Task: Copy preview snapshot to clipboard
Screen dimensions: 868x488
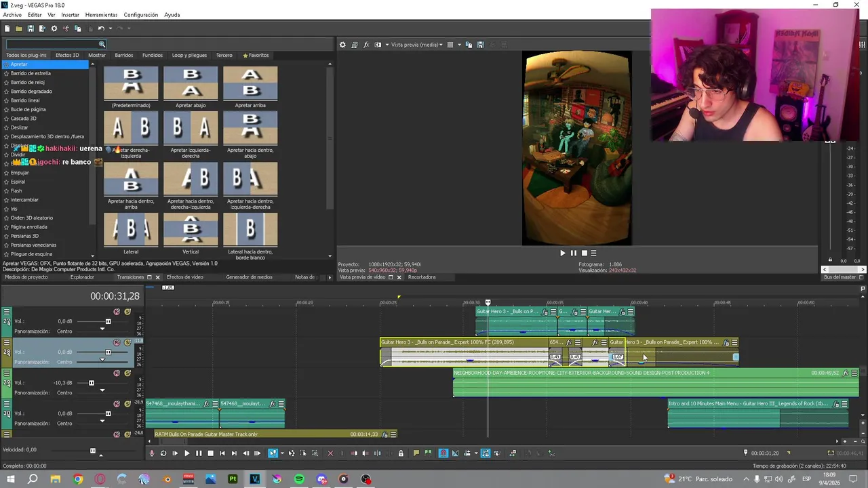Action: (469, 45)
